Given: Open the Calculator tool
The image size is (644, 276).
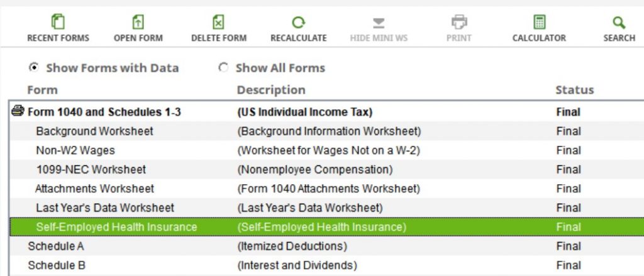Looking at the screenshot, I should [x=539, y=28].
